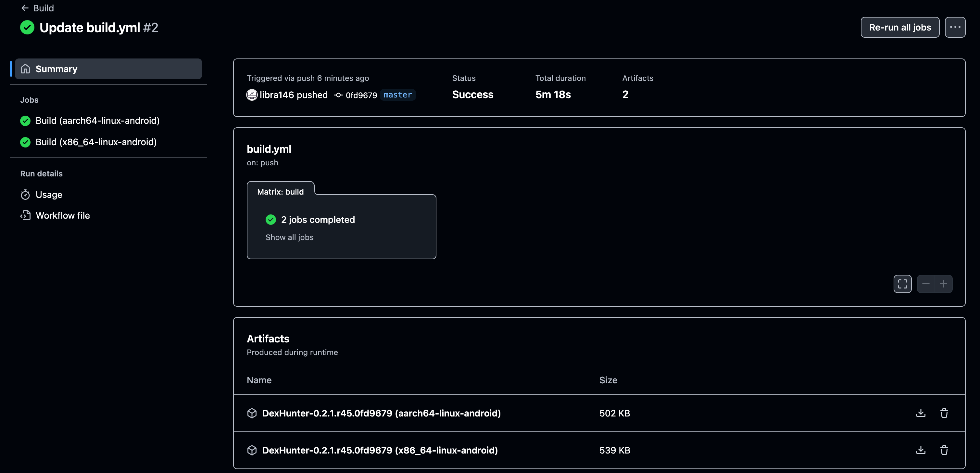Viewport: 980px width, 473px height.
Task: Delete the aarch64-linux-android artifact
Action: [944, 413]
